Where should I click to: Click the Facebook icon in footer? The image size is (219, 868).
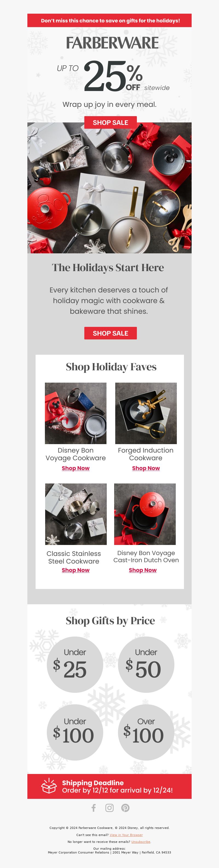(94, 808)
